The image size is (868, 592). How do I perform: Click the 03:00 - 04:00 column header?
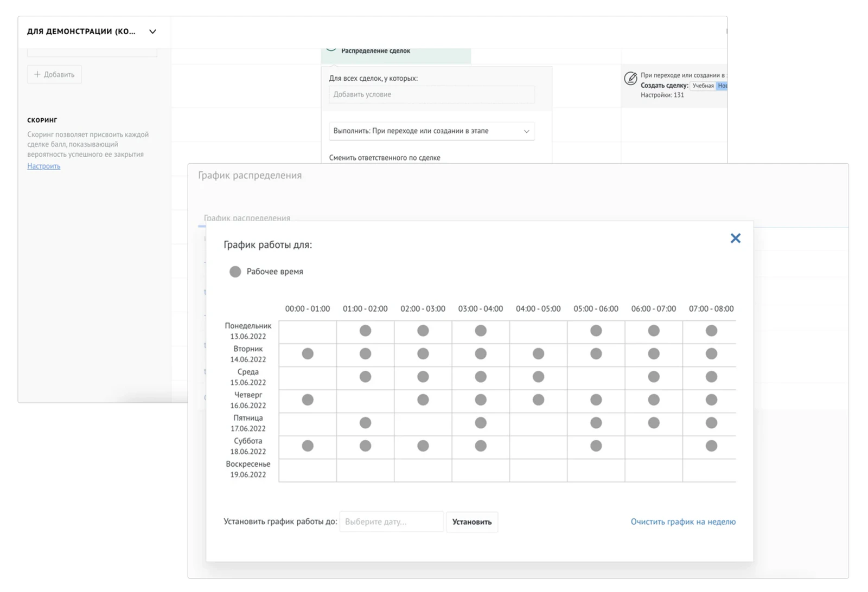(x=480, y=308)
